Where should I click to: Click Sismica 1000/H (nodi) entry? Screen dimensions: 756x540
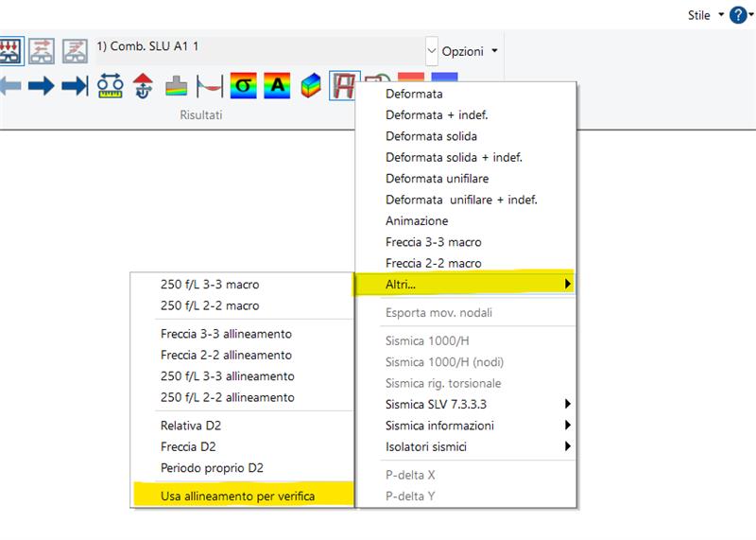466,362
